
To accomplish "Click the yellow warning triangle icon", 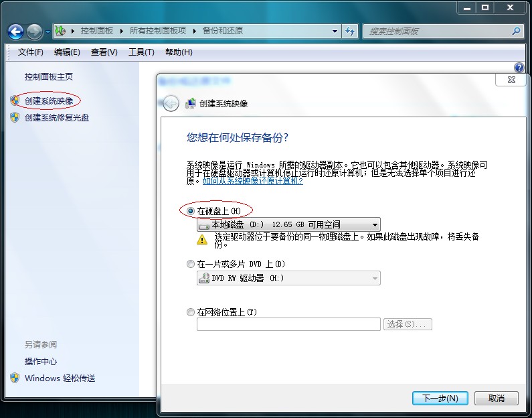I will click(202, 239).
